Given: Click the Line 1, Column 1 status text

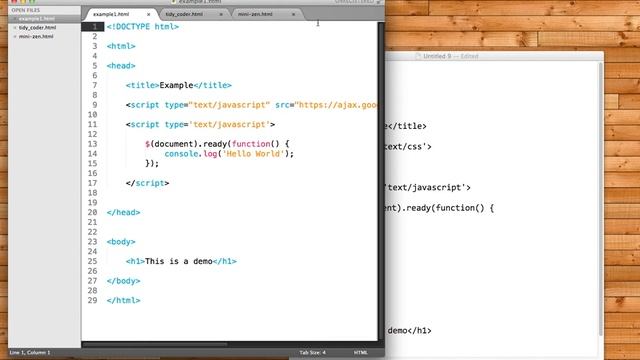Looking at the screenshot, I should 30,353.
